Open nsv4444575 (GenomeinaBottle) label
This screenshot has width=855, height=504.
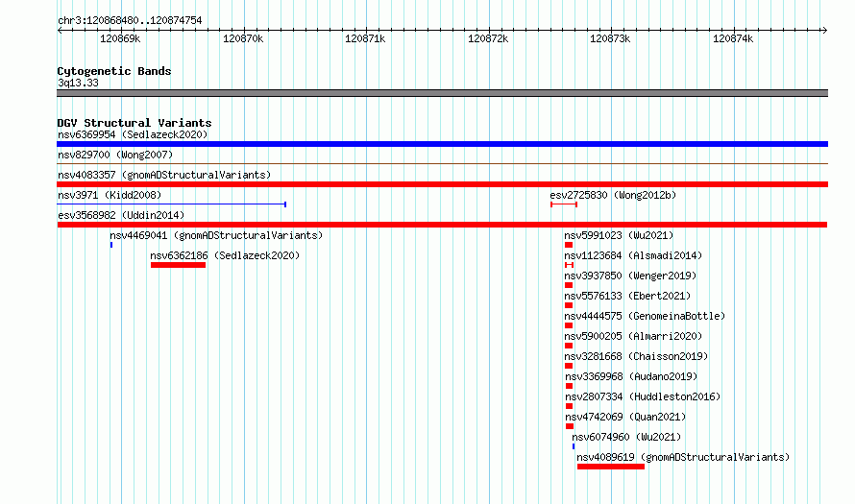pyautogui.click(x=645, y=316)
